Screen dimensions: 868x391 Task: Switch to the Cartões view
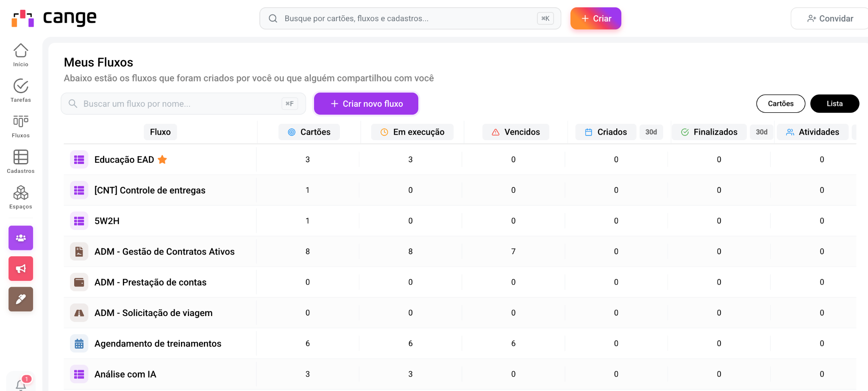[780, 104]
